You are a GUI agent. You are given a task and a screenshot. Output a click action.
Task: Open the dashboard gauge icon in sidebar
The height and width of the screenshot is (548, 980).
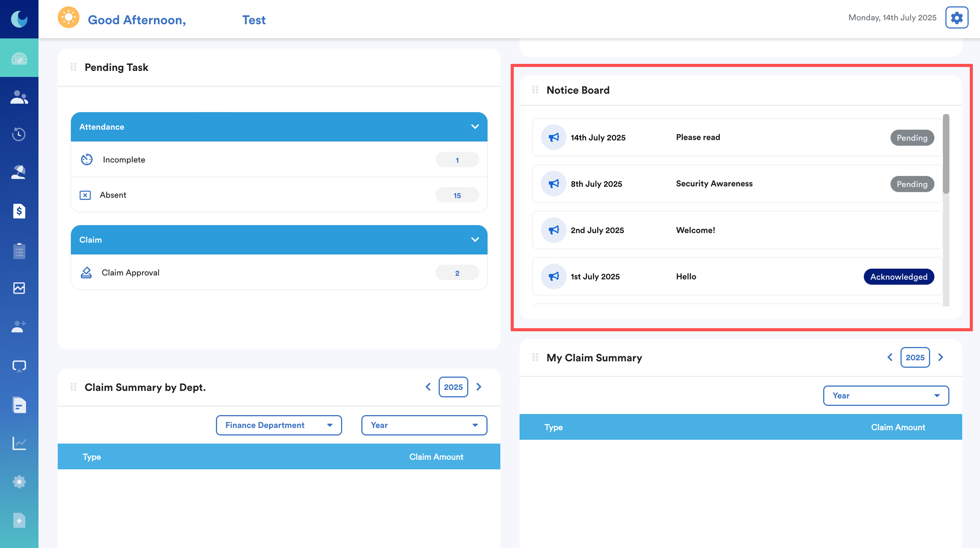[x=19, y=58]
